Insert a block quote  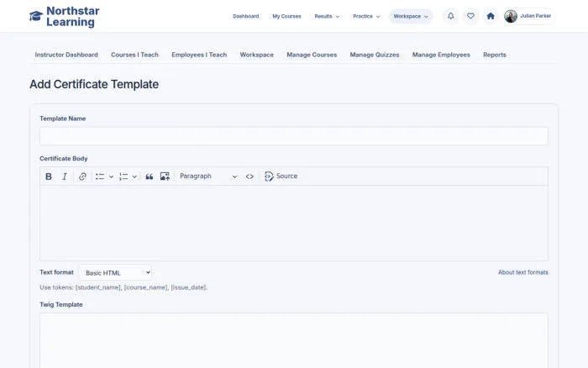pos(150,176)
